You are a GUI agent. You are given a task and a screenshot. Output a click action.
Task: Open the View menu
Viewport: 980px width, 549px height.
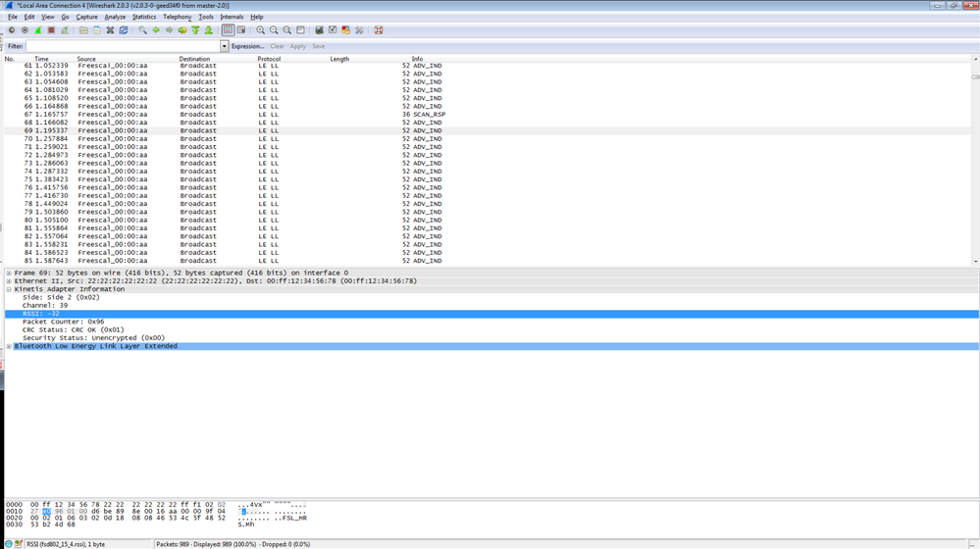point(47,17)
